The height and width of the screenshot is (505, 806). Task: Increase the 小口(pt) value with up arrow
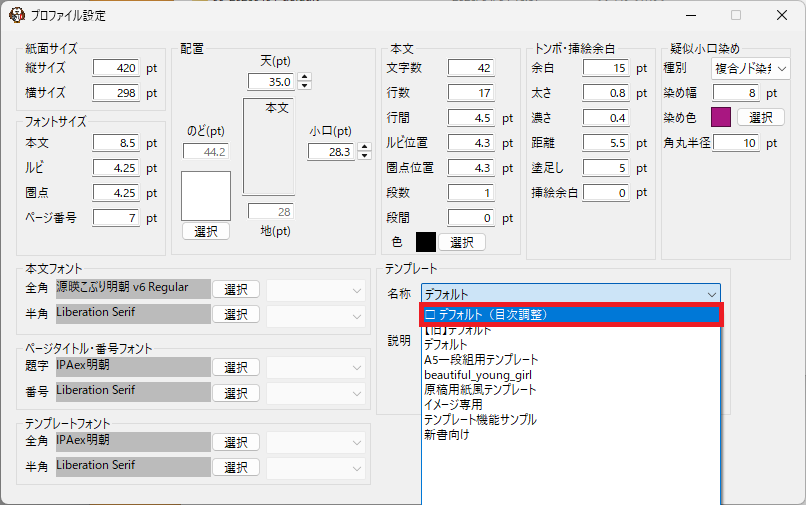click(x=364, y=147)
